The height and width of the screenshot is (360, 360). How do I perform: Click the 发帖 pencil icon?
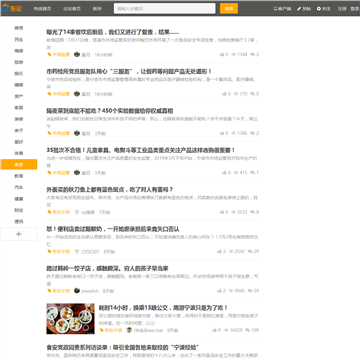[299, 9]
